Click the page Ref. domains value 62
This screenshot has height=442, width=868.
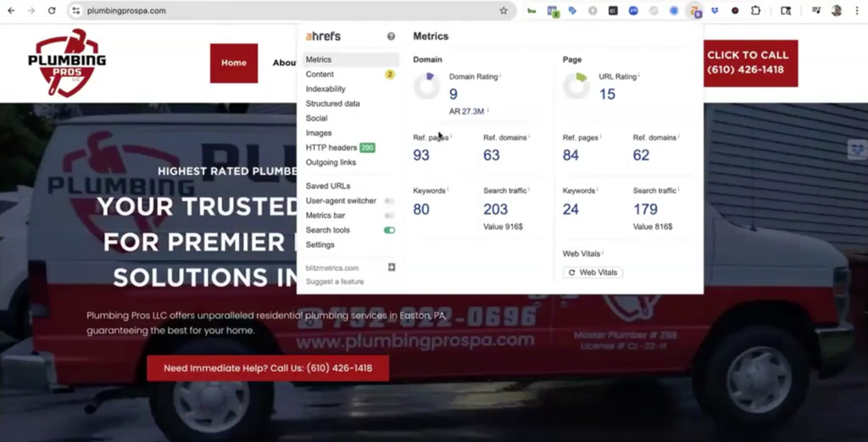pos(641,155)
